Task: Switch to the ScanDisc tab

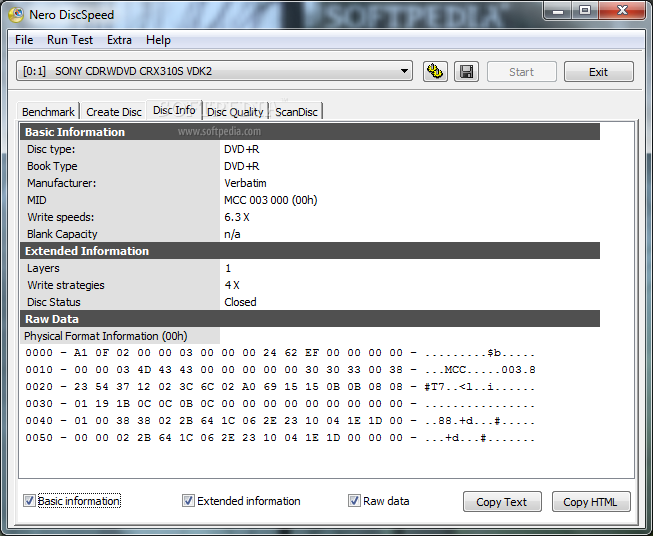Action: click(x=297, y=112)
